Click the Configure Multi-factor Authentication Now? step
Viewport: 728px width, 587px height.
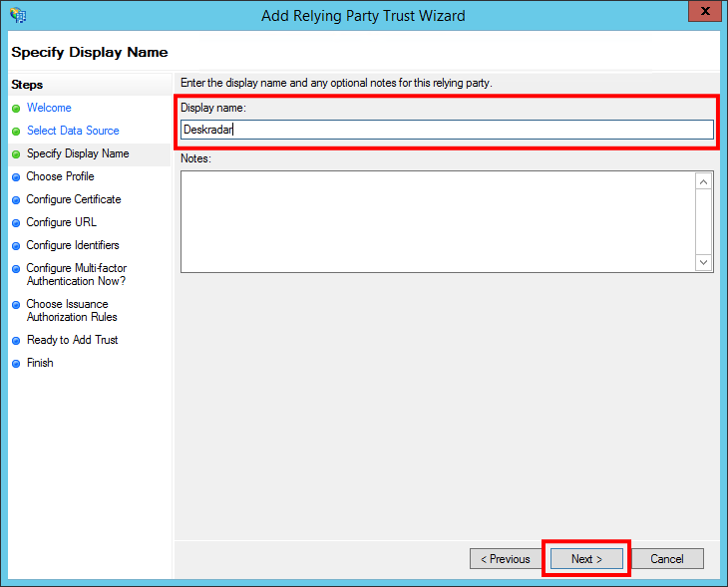pyautogui.click(x=76, y=274)
